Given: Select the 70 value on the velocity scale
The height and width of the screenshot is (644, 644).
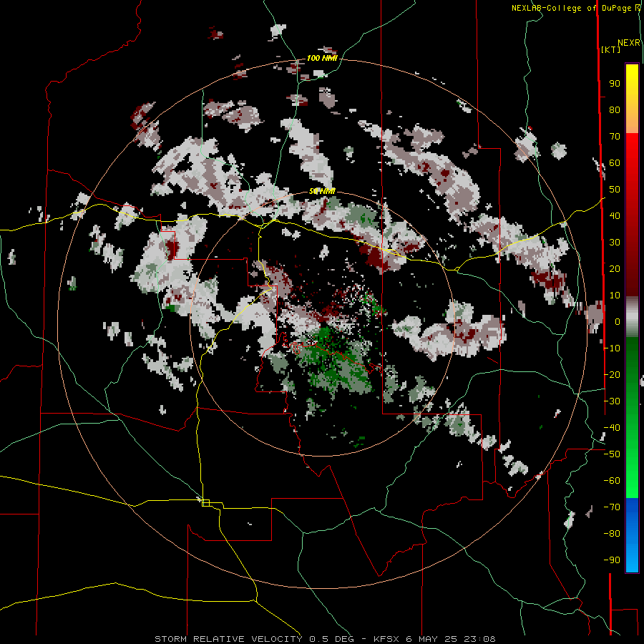Looking at the screenshot, I should 615,137.
